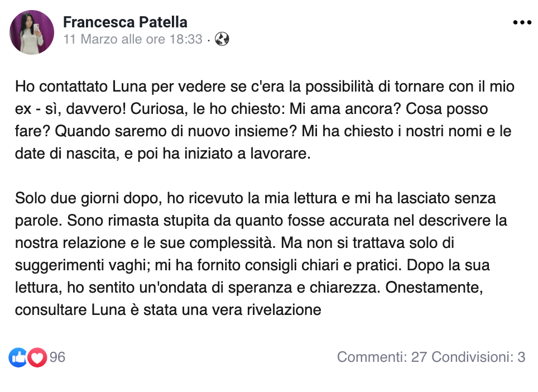This screenshot has height=392, width=538.
Task: Show who reacted via the 96 count
Action: tap(57, 357)
